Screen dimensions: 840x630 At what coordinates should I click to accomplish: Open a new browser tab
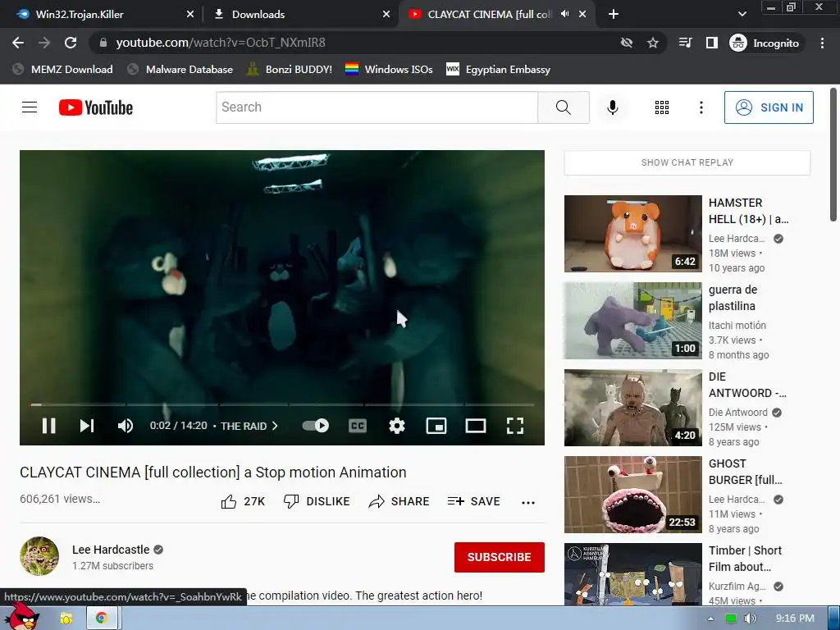tap(614, 15)
